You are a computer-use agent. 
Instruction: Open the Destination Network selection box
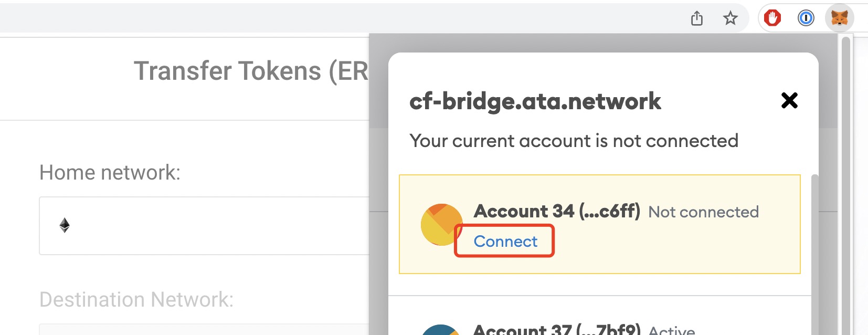click(204, 329)
